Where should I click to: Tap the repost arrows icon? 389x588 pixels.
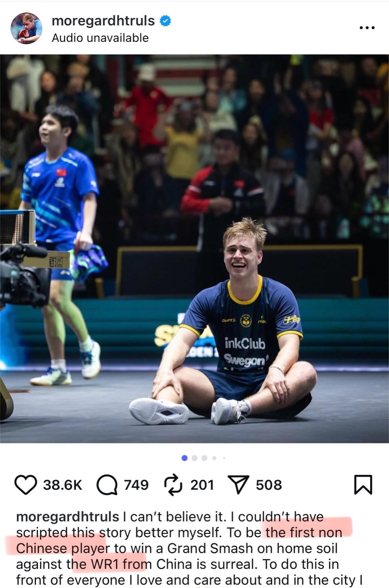(x=173, y=485)
